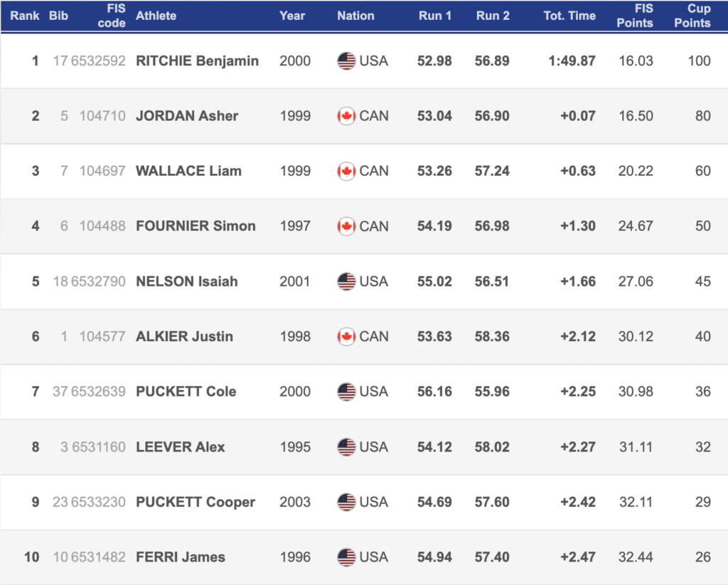The image size is (728, 585).
Task: Click the Canada flag icon beside JORDAN Asher
Action: pos(346,116)
